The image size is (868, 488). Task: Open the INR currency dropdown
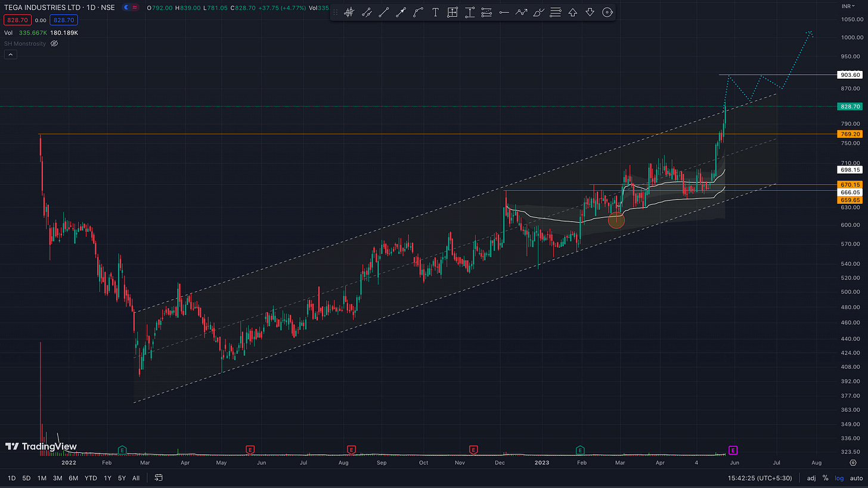(847, 6)
